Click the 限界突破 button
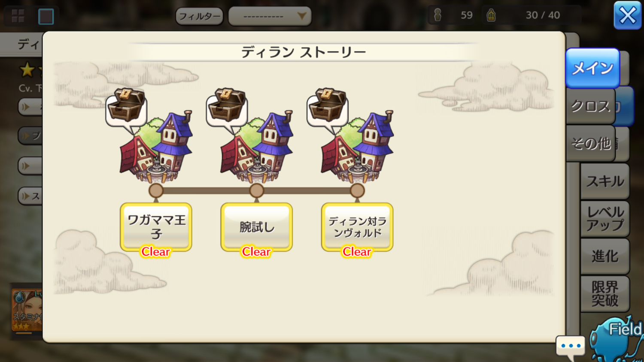644x362 pixels. pyautogui.click(x=605, y=293)
